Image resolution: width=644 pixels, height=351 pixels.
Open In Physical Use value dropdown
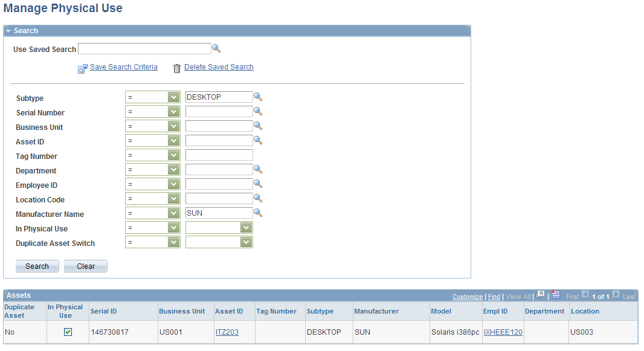219,228
